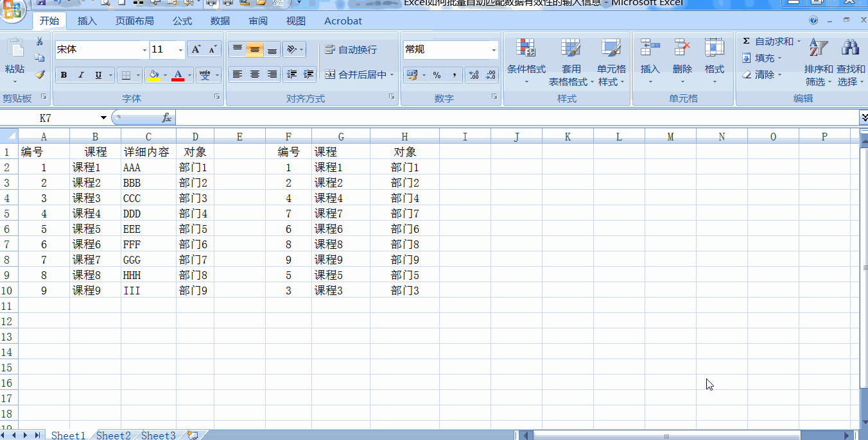Expand the formula bar
Image resolution: width=868 pixels, height=440 pixels.
pyautogui.click(x=864, y=118)
